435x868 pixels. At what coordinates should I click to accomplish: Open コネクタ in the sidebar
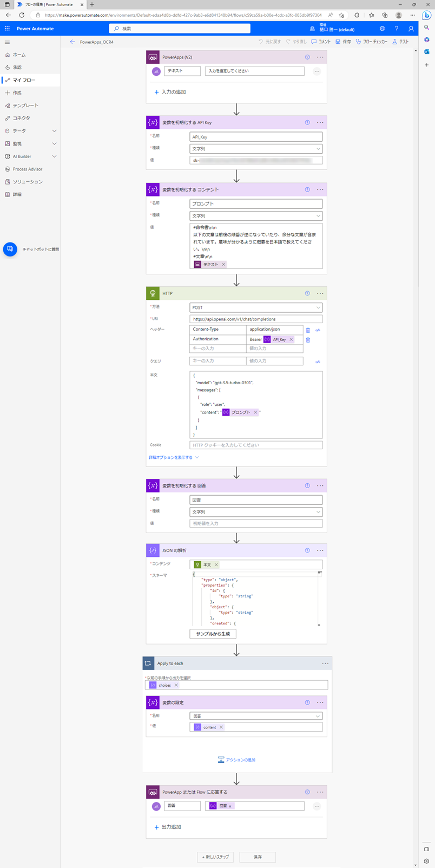[30, 118]
